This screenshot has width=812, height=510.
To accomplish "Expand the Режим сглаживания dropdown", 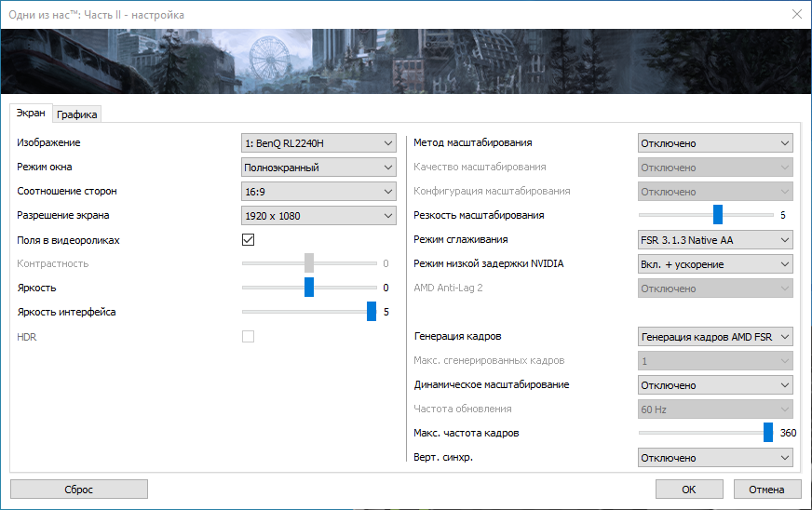I will [715, 240].
